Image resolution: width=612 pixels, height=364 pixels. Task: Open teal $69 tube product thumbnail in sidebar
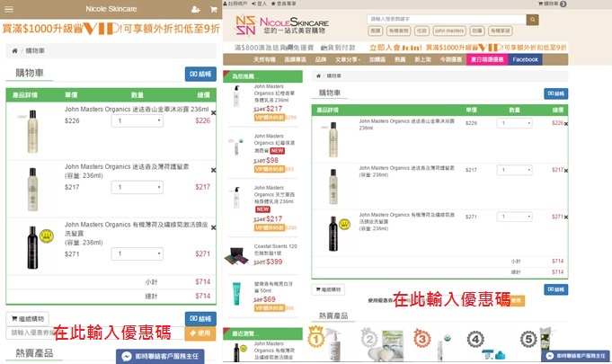tap(236, 294)
